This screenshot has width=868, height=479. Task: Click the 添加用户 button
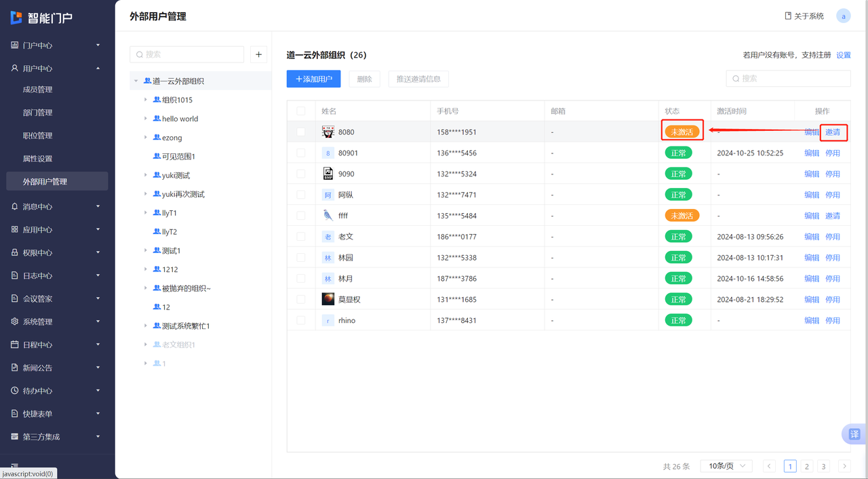click(313, 79)
